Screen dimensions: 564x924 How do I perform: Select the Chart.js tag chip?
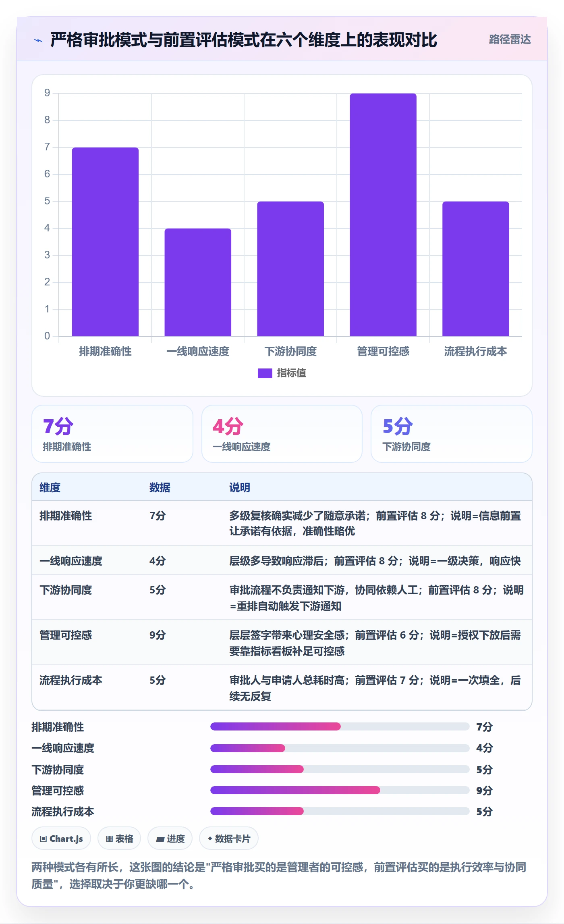point(61,839)
